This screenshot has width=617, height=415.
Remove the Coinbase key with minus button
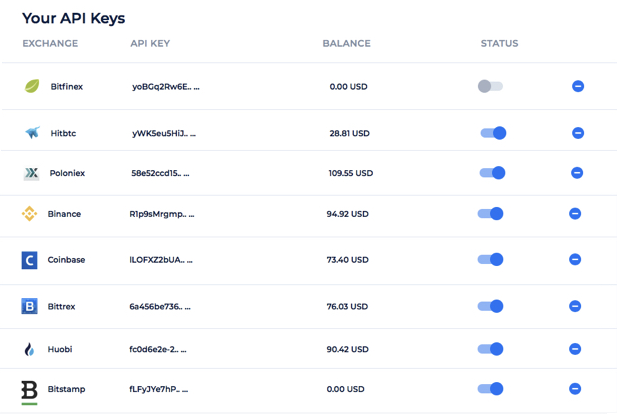click(x=575, y=259)
